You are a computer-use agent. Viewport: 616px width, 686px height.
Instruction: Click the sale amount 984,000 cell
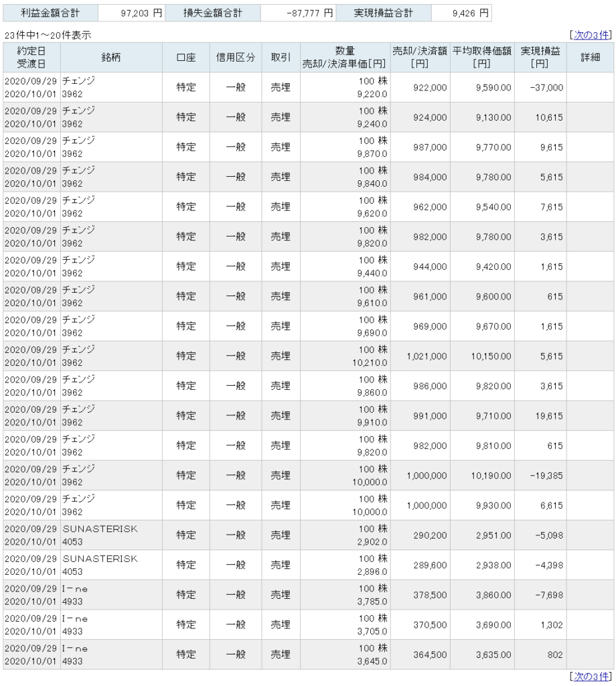pos(420,177)
